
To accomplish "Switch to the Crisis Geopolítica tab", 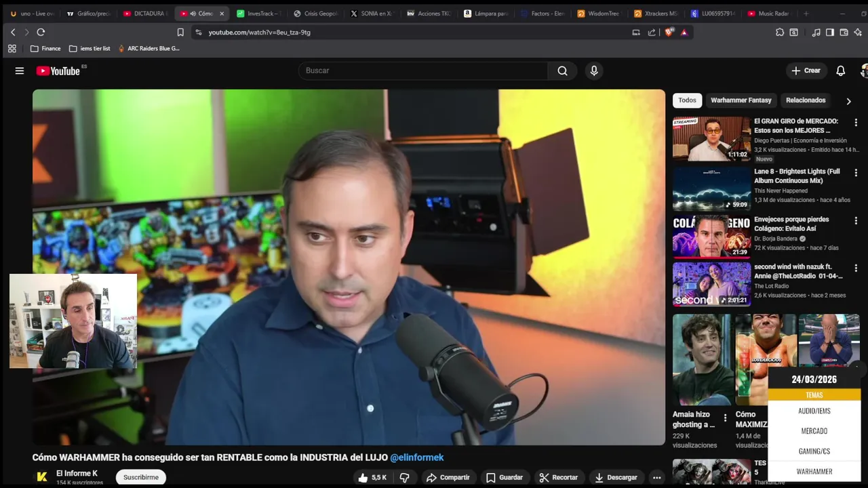I will [x=315, y=14].
